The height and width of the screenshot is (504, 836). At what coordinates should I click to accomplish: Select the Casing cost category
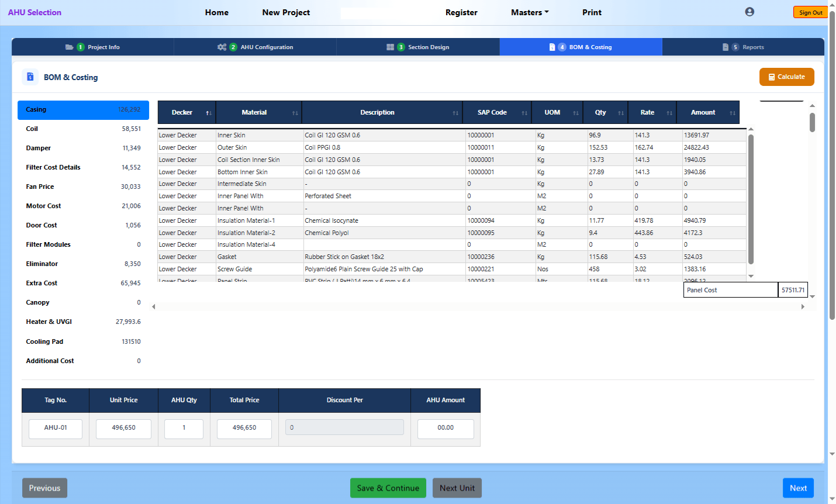click(83, 110)
